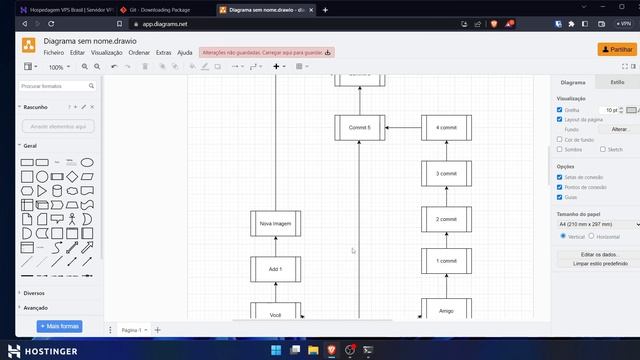Open the terminal icon in taskbar
Image resolution: width=640 pixels, height=360 pixels.
pyautogui.click(x=368, y=350)
